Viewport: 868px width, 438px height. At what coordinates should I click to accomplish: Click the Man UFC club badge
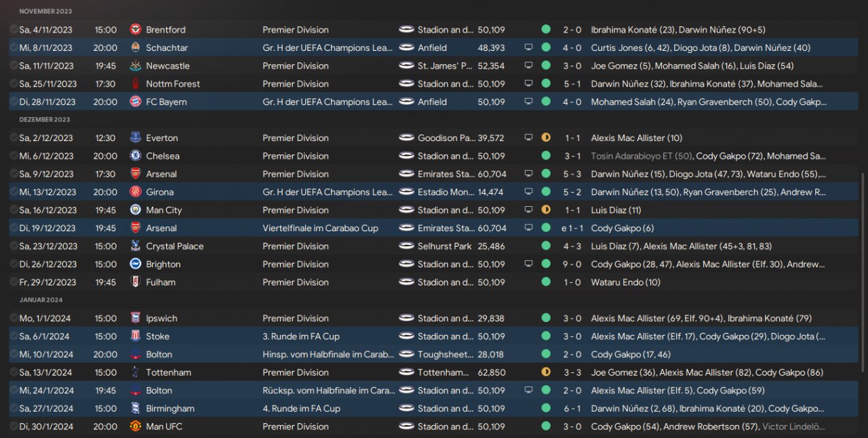click(x=135, y=426)
